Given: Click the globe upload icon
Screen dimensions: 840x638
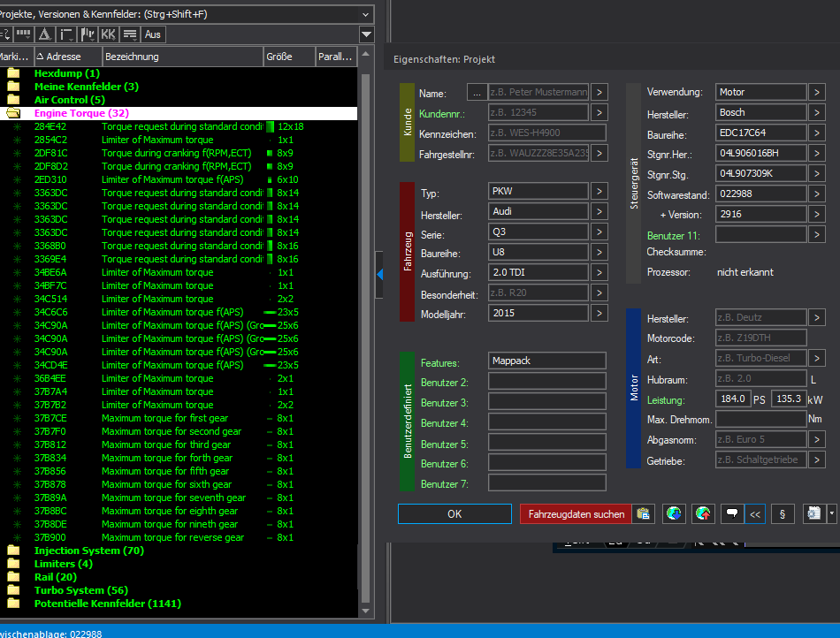Looking at the screenshot, I should (703, 514).
